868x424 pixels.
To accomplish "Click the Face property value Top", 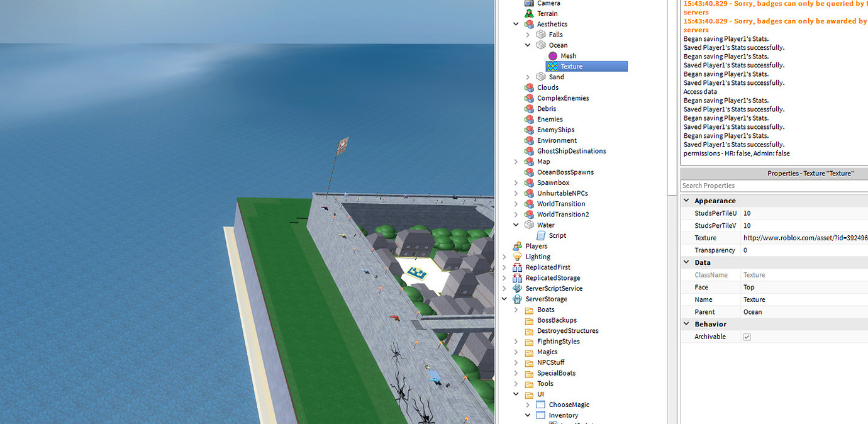I will point(804,287).
